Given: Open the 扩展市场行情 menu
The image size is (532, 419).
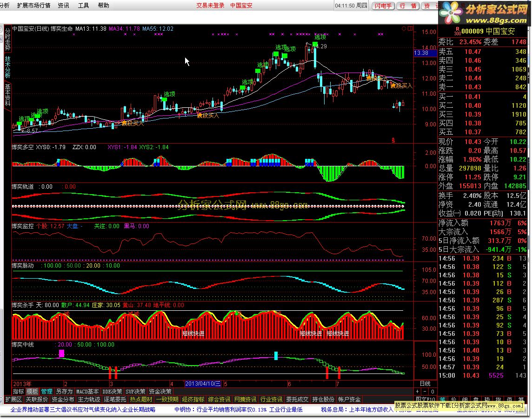Looking at the screenshot, I should [33, 6].
